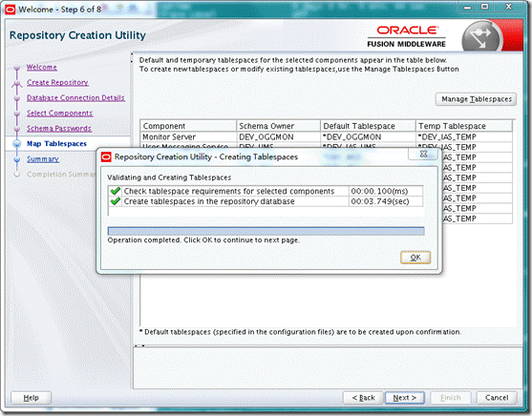This screenshot has height=416, width=532.
Task: Click the completed progress bar
Action: [x=266, y=231]
